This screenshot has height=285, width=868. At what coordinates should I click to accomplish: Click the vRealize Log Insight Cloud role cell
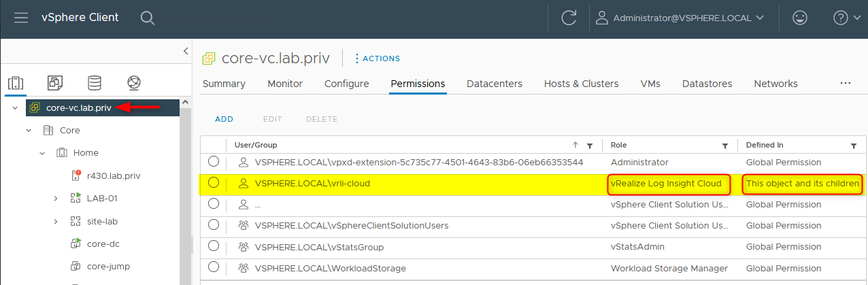pos(668,184)
